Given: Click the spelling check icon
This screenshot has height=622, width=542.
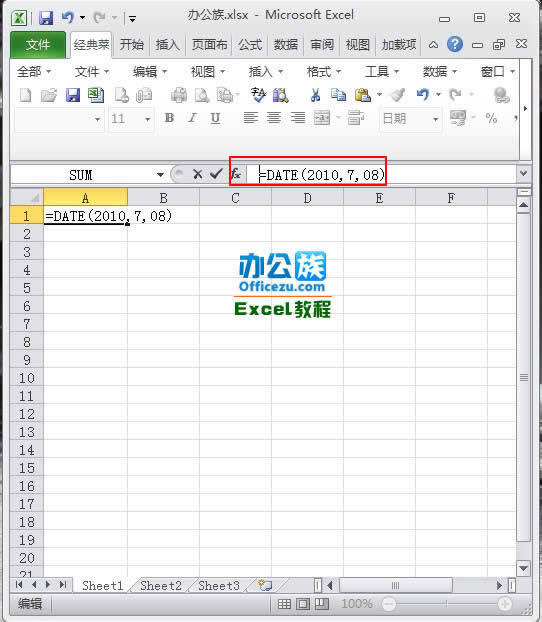Looking at the screenshot, I should click(x=258, y=95).
